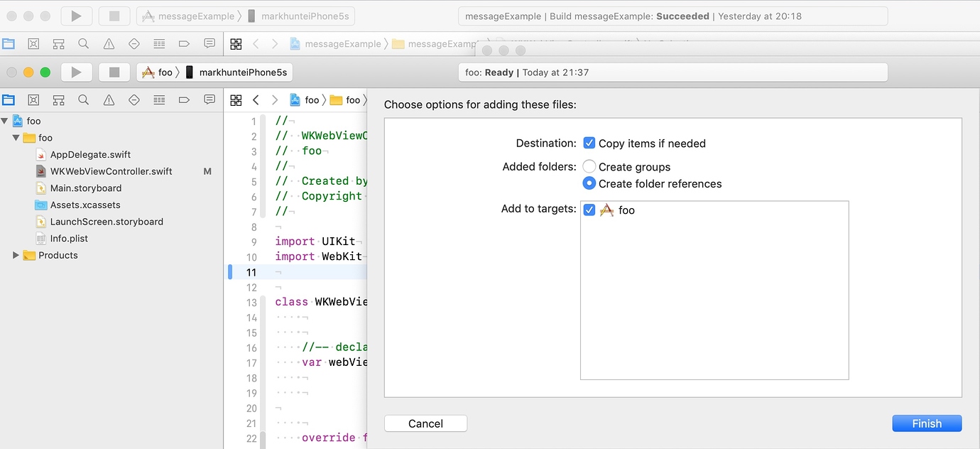Collapse the foo project folder
This screenshot has width=980, height=449.
point(16,137)
